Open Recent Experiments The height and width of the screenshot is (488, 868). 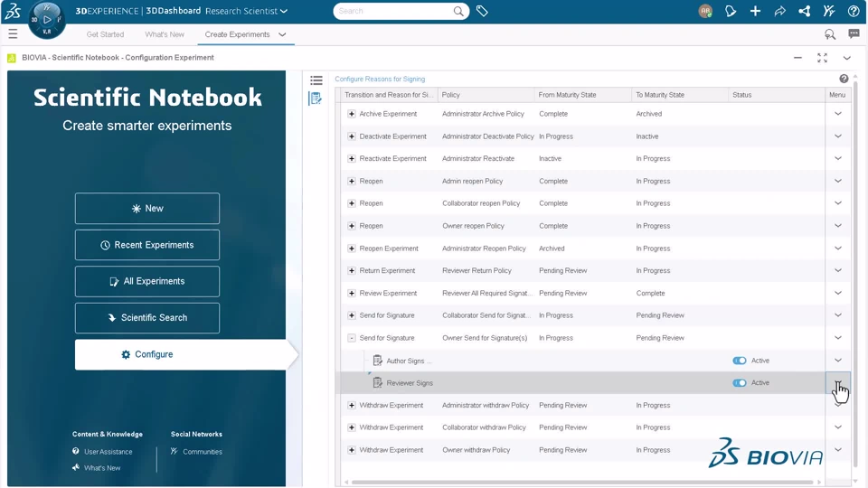pos(147,245)
